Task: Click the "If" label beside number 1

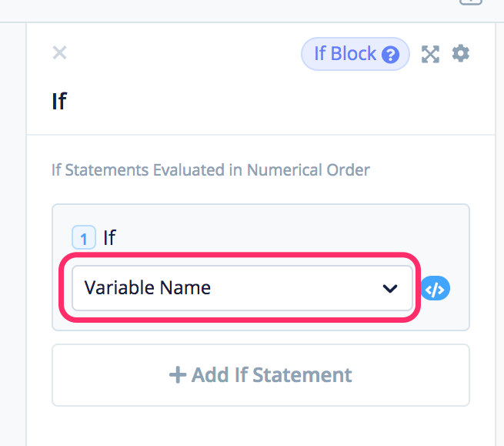Action: (x=109, y=238)
